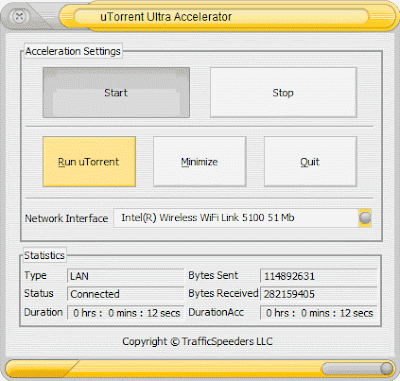Image resolution: width=400 pixels, height=381 pixels.
Task: Click Bytes Received value 282159405
Action: [318, 294]
